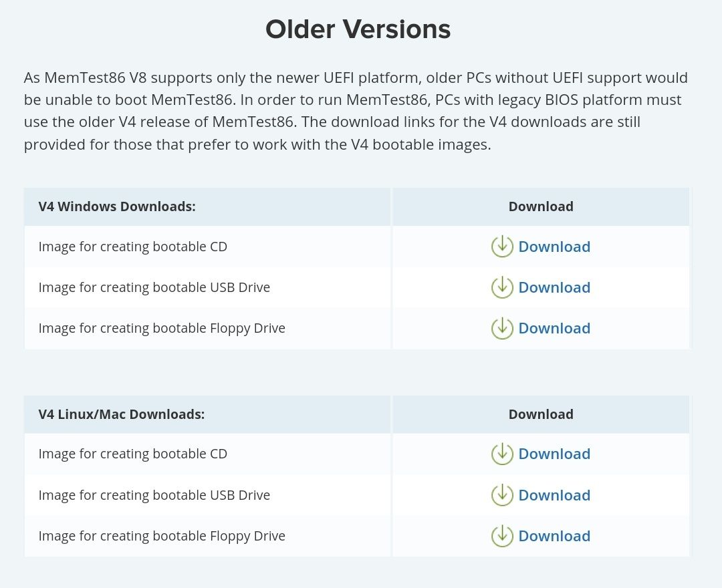
Task: Click the "Older Versions" heading
Action: click(358, 29)
